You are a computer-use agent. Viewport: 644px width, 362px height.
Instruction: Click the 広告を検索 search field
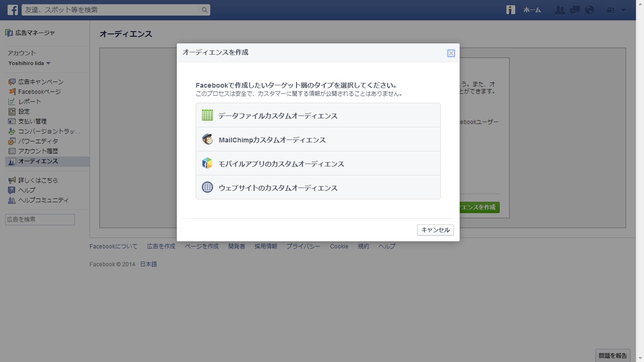point(40,220)
